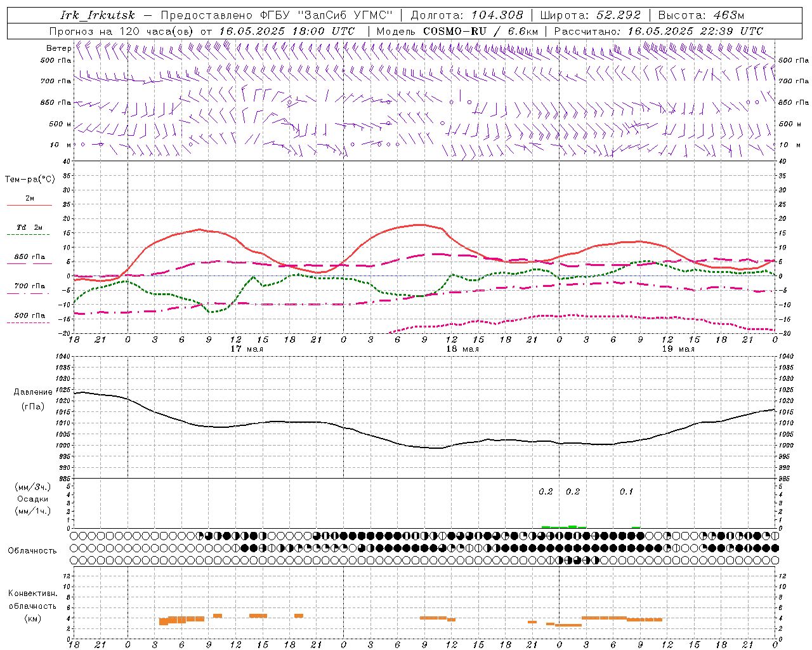This screenshot has height=650, width=812.
Task: Click the "17 мая" date label
Action: [246, 349]
